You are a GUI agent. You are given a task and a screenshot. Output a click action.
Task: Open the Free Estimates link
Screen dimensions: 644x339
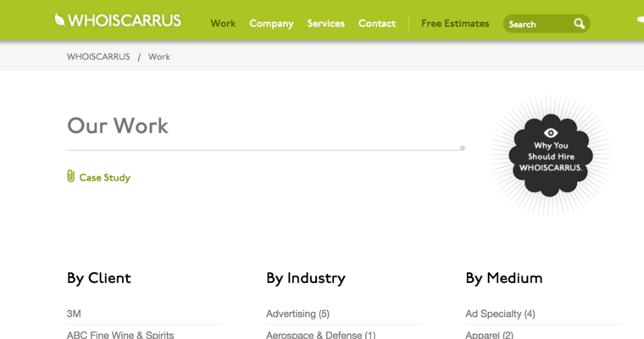tap(455, 24)
